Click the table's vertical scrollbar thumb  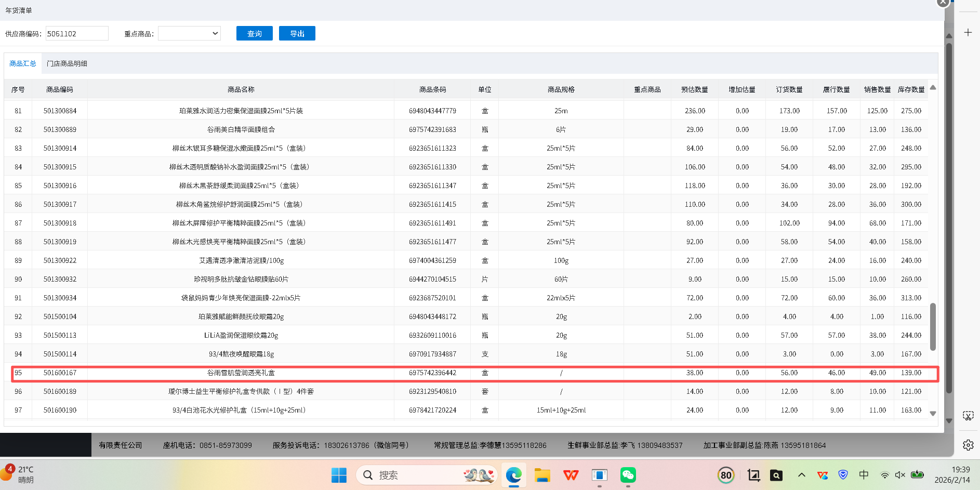tap(933, 326)
